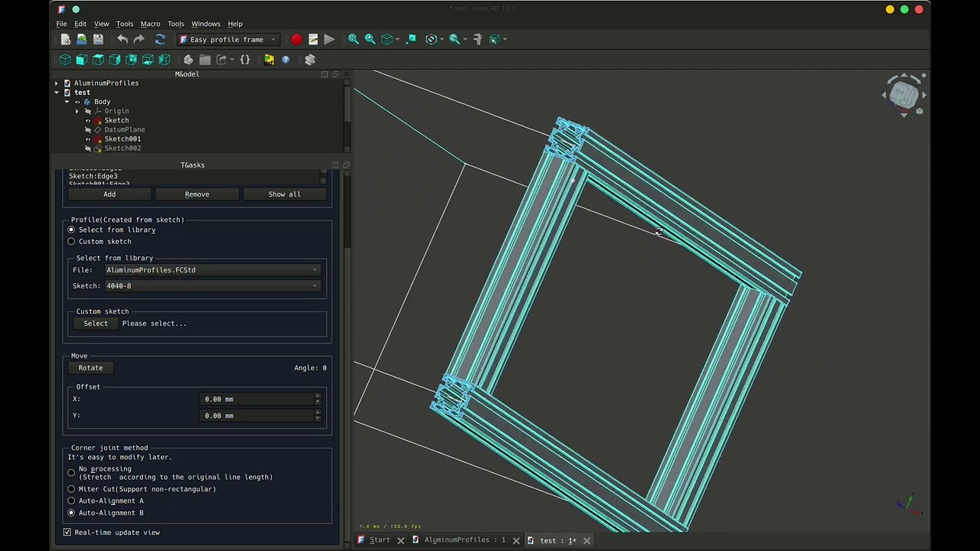
Task: Switch to front view cube icon
Action: pos(81,60)
